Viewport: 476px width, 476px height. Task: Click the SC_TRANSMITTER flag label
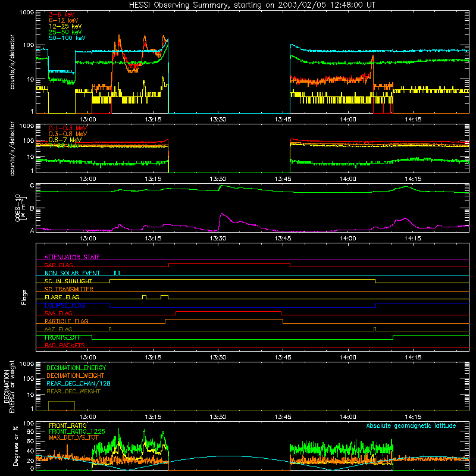69,289
